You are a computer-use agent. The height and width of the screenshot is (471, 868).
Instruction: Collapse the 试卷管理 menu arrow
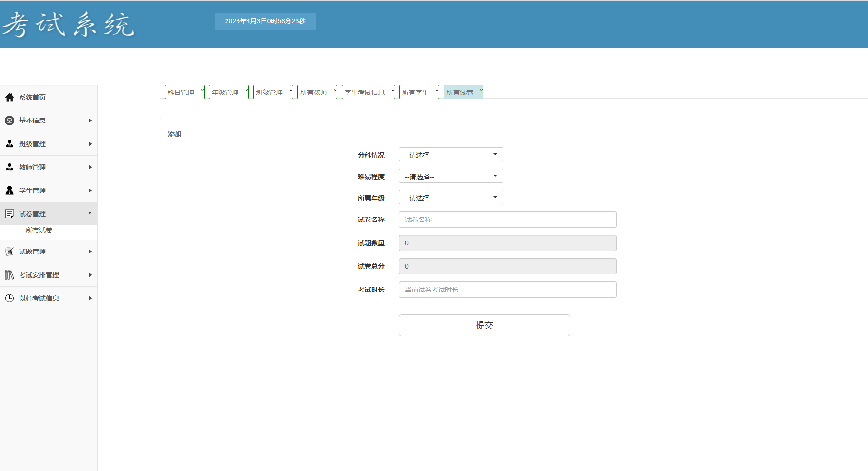point(90,213)
